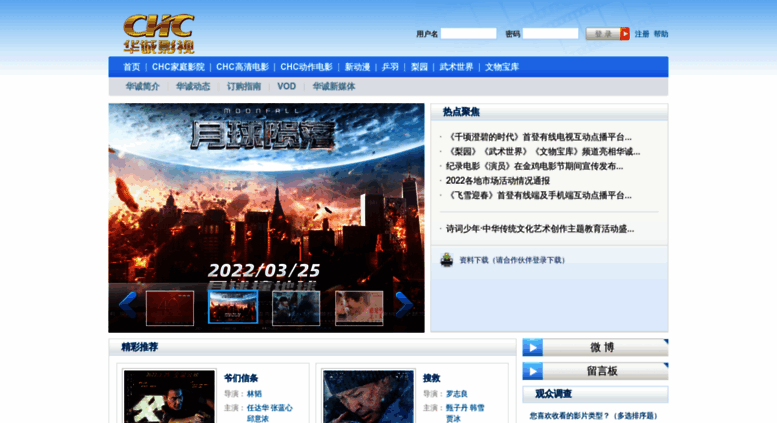Select the highlighted Moonfall carousel thumbnail

click(233, 307)
